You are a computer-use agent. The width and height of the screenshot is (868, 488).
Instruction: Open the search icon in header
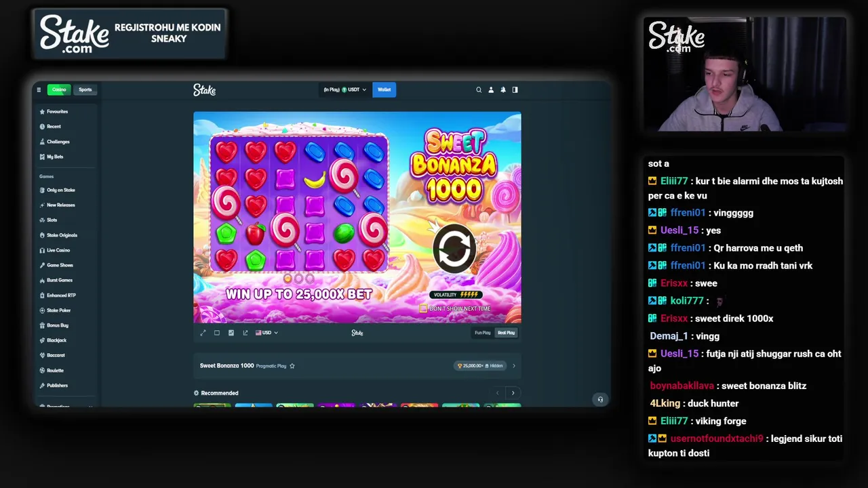coord(479,89)
